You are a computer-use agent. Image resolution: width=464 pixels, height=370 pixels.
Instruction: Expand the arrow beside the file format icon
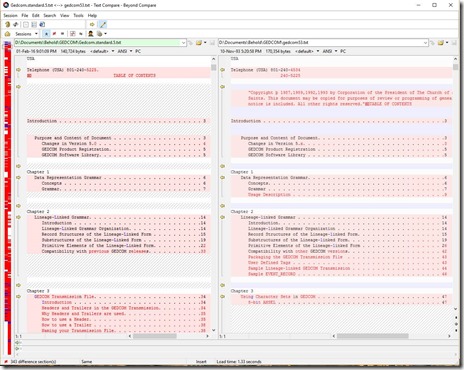pos(105,34)
